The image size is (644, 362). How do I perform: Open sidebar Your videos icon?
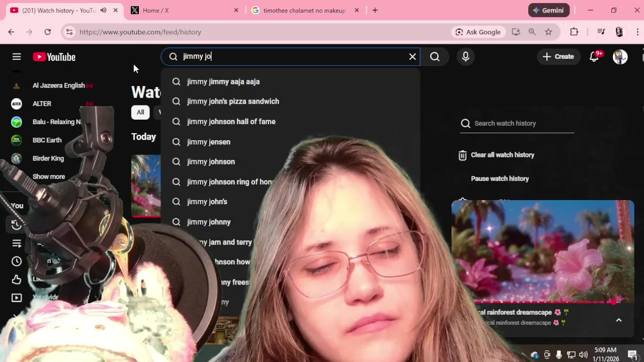(x=17, y=298)
